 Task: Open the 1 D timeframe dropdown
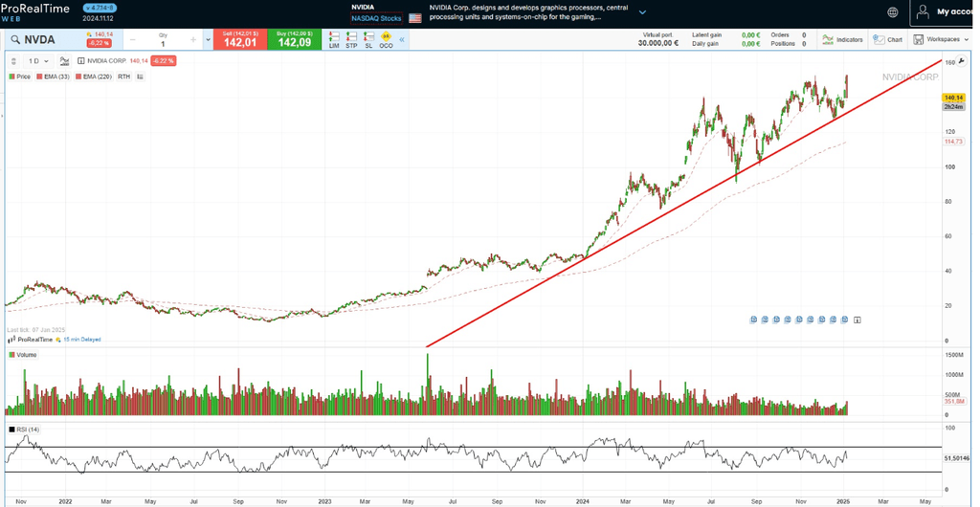38,61
